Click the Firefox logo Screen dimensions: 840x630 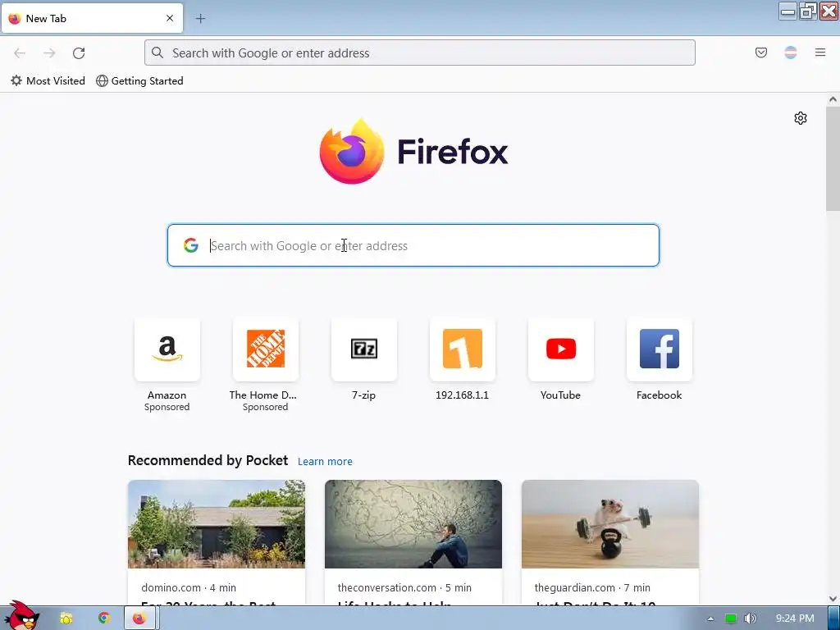[x=413, y=152]
